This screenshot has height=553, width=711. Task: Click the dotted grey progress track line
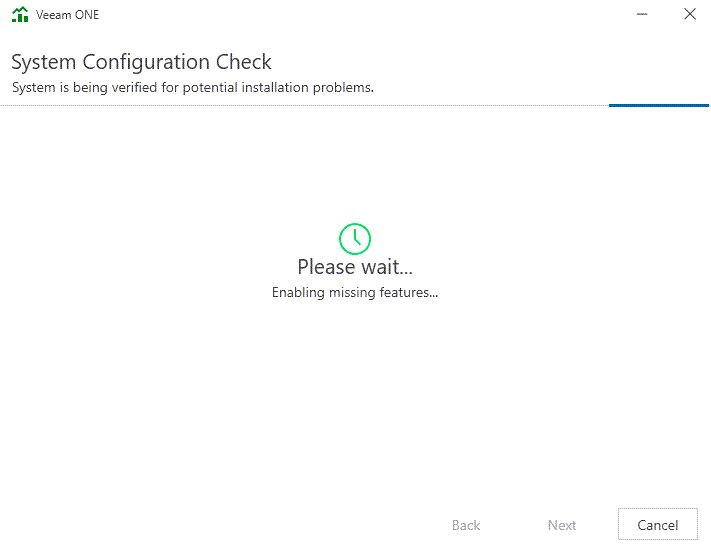300,104
